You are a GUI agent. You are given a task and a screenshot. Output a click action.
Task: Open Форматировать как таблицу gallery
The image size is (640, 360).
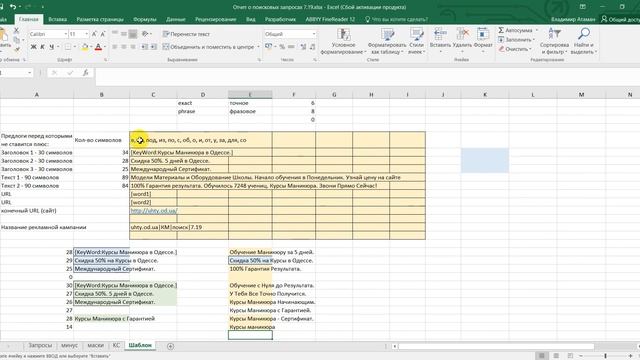[387, 41]
